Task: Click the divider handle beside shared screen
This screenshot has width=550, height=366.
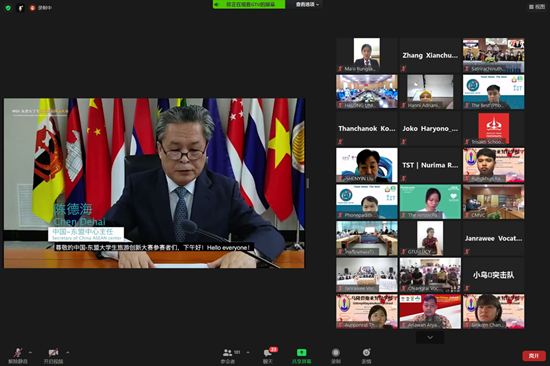Action: [x=308, y=183]
